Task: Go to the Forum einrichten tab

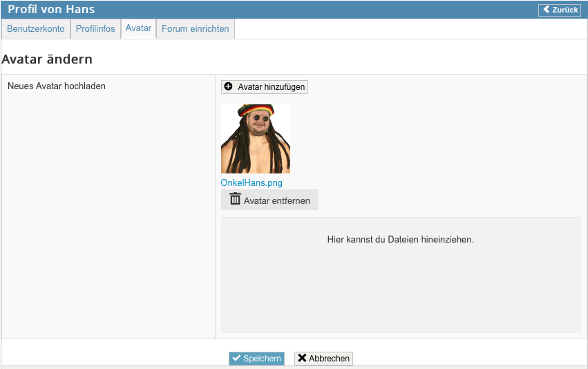Action: [x=196, y=29]
